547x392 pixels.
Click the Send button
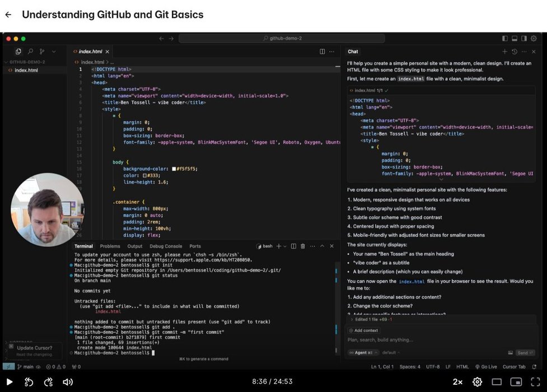click(x=525, y=353)
